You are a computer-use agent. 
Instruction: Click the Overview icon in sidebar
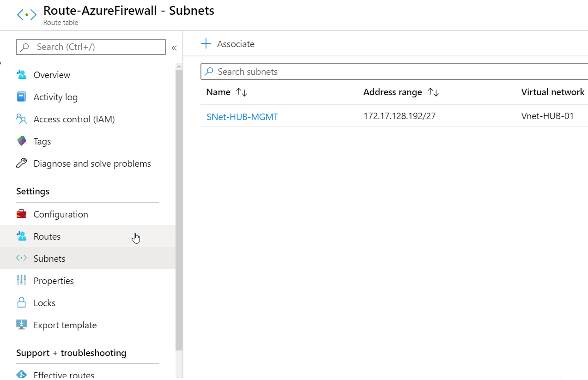point(22,75)
